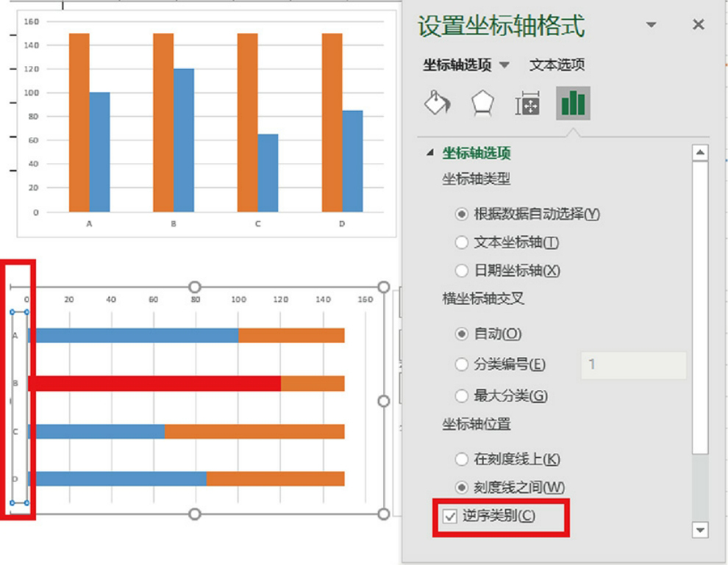Select the 分类编号 radio button
This screenshot has width=728, height=565.
[462, 364]
